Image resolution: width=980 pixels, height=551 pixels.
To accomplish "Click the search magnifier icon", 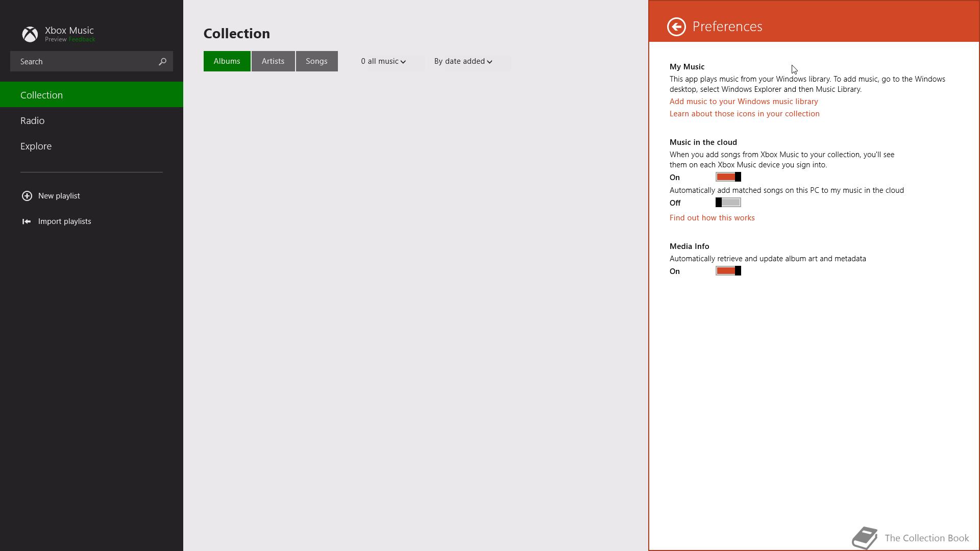I will coord(162,61).
